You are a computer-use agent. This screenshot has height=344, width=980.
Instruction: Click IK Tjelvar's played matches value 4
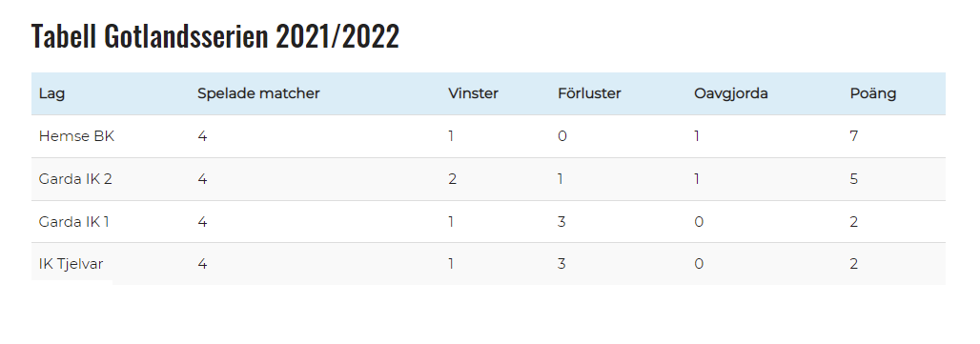[202, 264]
